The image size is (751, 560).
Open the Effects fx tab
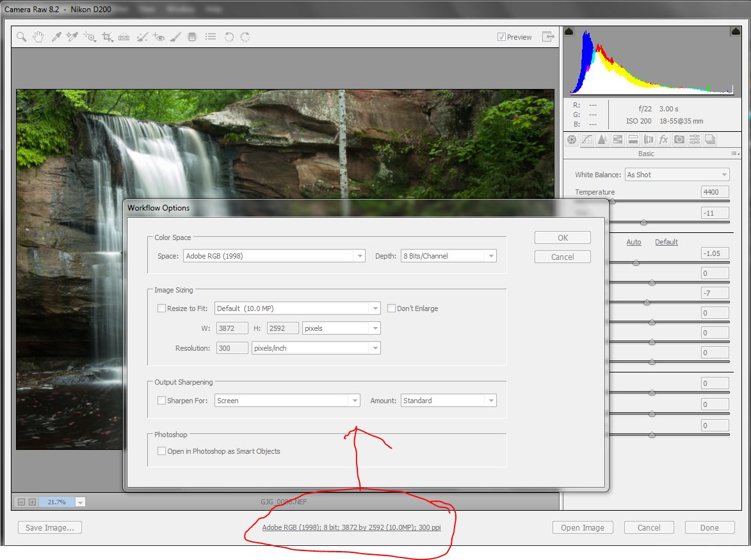(x=664, y=140)
